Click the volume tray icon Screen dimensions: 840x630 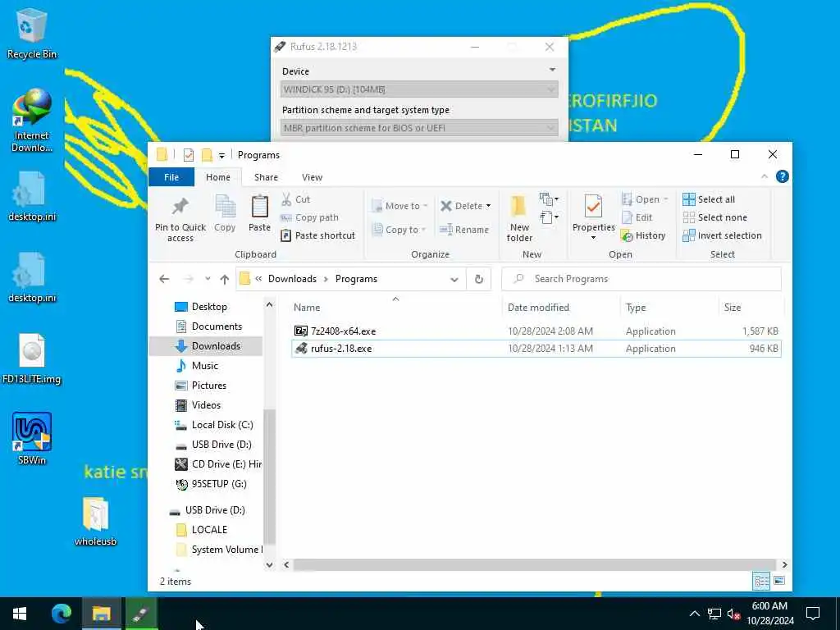(733, 614)
